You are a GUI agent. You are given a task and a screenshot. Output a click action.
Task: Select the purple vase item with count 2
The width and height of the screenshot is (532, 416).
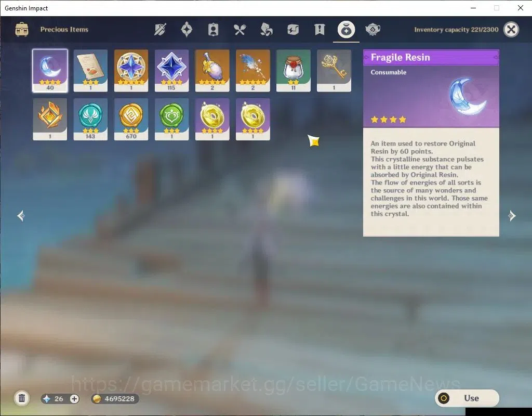(212, 71)
